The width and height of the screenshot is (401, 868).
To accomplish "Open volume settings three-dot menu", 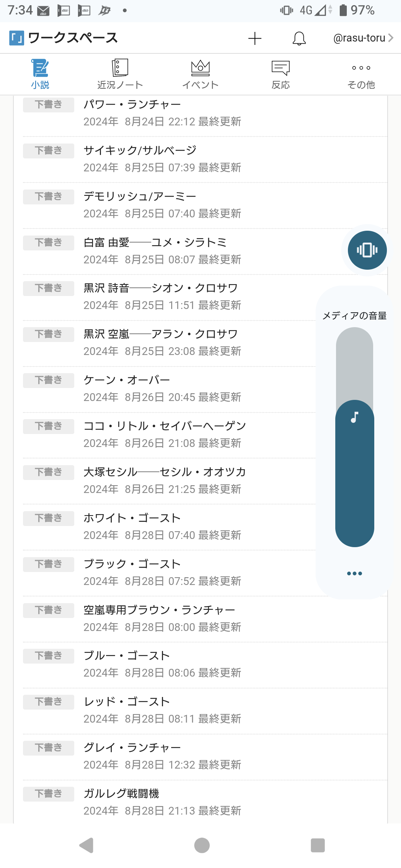I will [x=355, y=573].
